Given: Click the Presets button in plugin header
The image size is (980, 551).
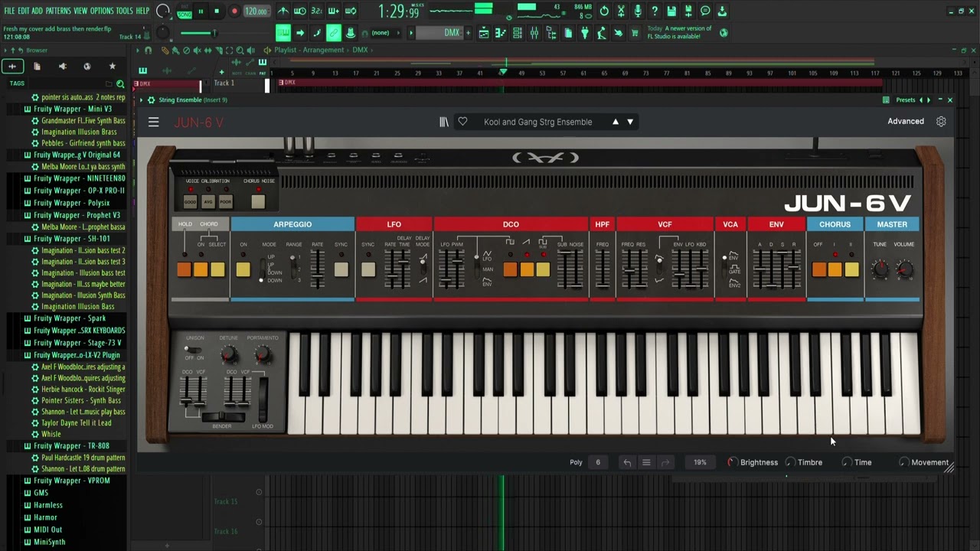Looking at the screenshot, I should (x=906, y=100).
